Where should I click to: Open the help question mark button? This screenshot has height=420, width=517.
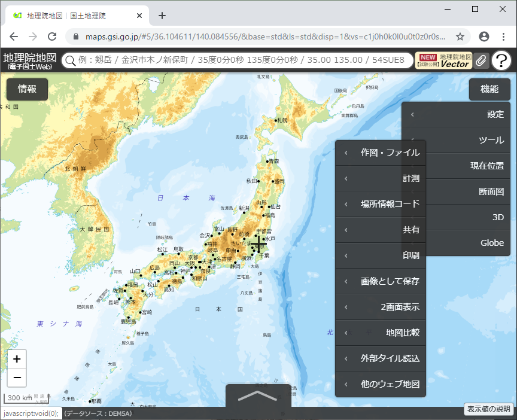pyautogui.click(x=501, y=60)
